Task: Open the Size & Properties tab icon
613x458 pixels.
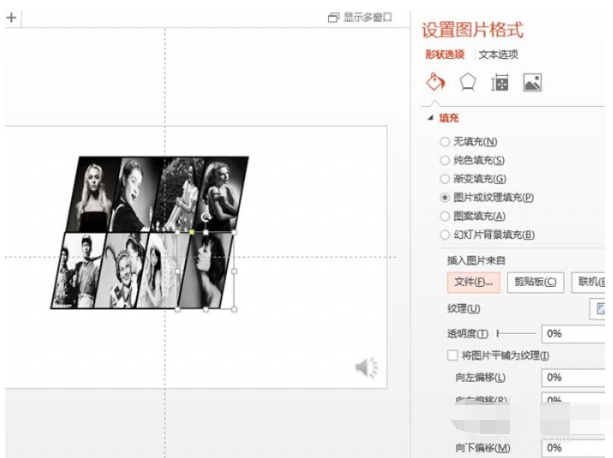Action: point(500,82)
